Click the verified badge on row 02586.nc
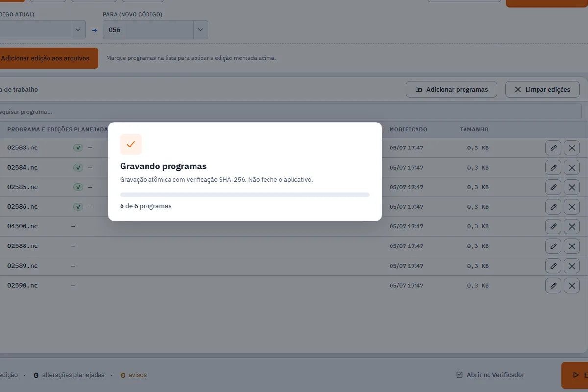 tap(78, 206)
